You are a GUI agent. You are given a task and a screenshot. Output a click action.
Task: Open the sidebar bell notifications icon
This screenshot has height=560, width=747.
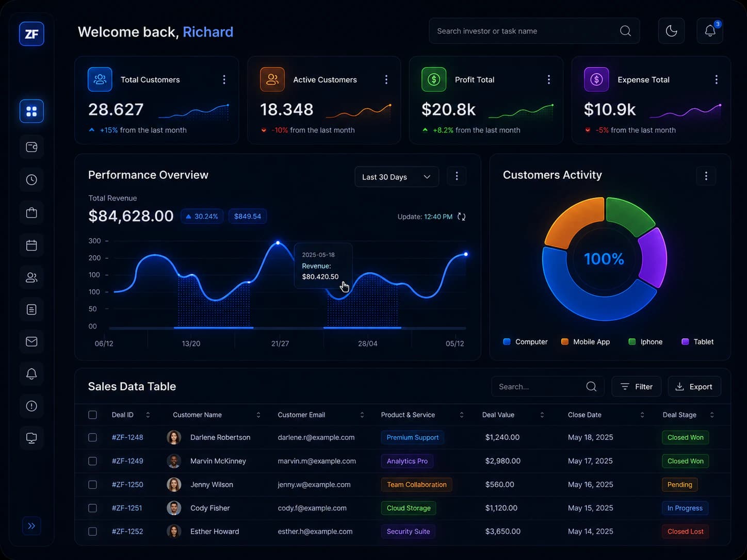tap(31, 374)
